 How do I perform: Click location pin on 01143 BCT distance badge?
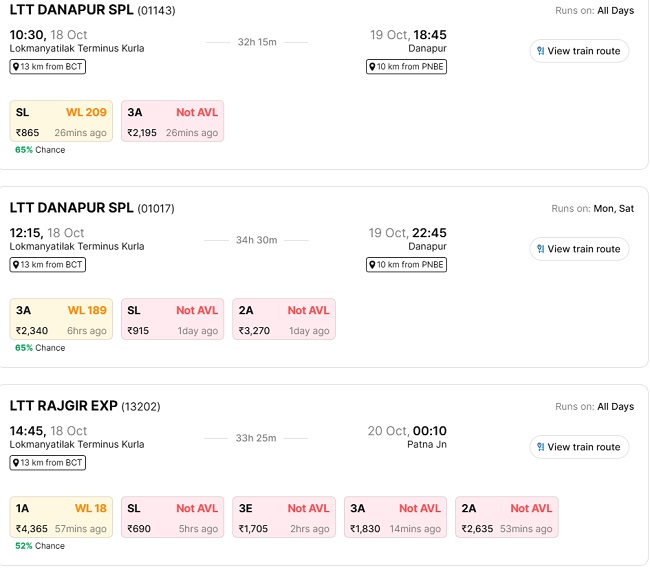(x=16, y=67)
